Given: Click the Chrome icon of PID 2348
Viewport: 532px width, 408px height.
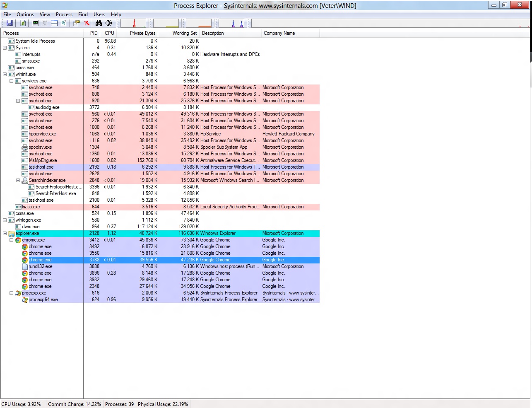Looking at the screenshot, I should click(25, 287).
